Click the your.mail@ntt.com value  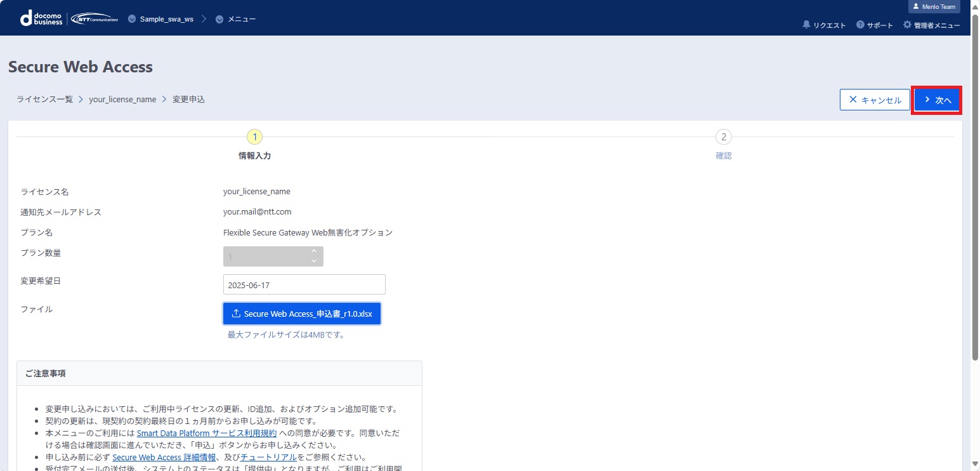click(257, 212)
